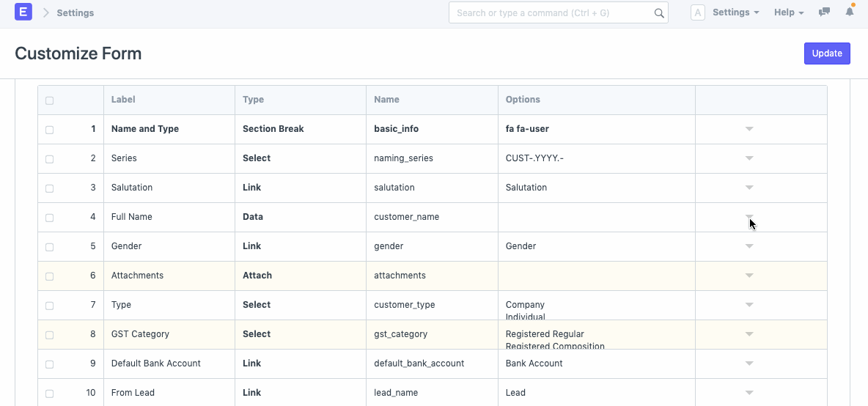Tick the GST Category row checkbox
Screen dimensions: 868x406
coord(50,335)
